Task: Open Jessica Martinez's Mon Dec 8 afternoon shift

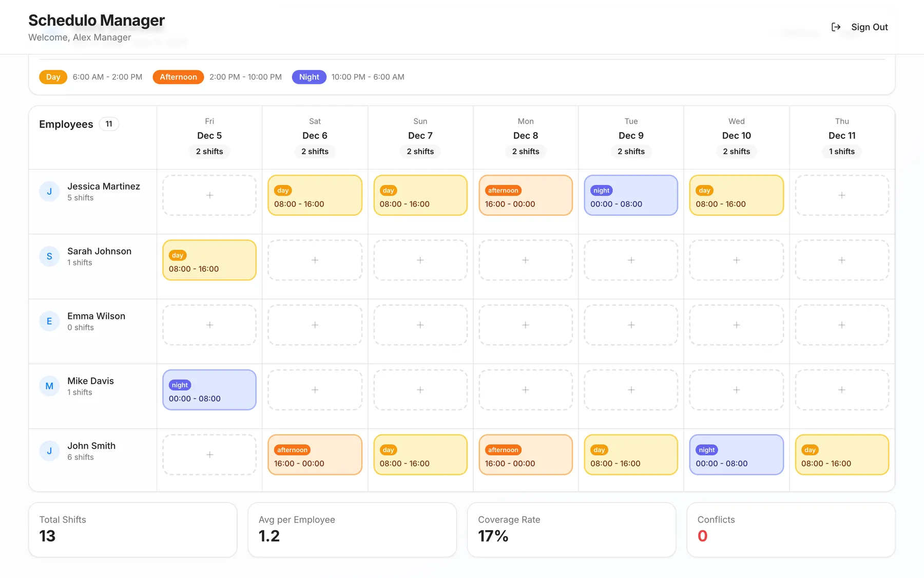Action: [526, 195]
